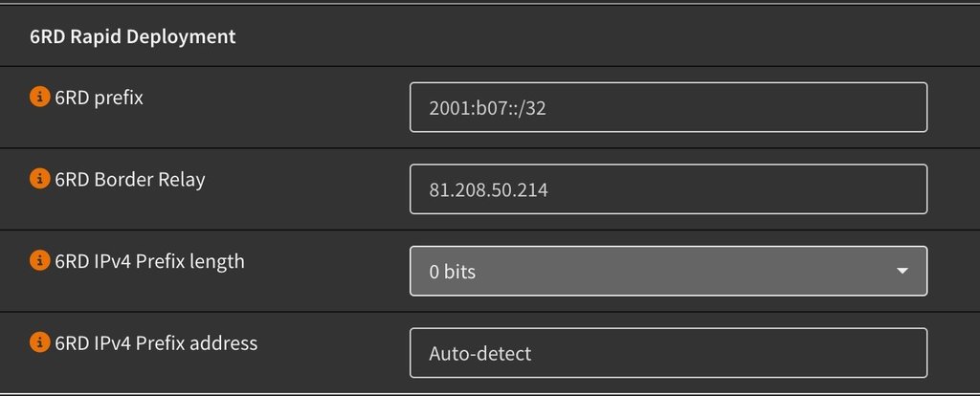Image resolution: width=980 pixels, height=396 pixels.
Task: Click the 81.208.50.214 address text
Action: click(488, 190)
